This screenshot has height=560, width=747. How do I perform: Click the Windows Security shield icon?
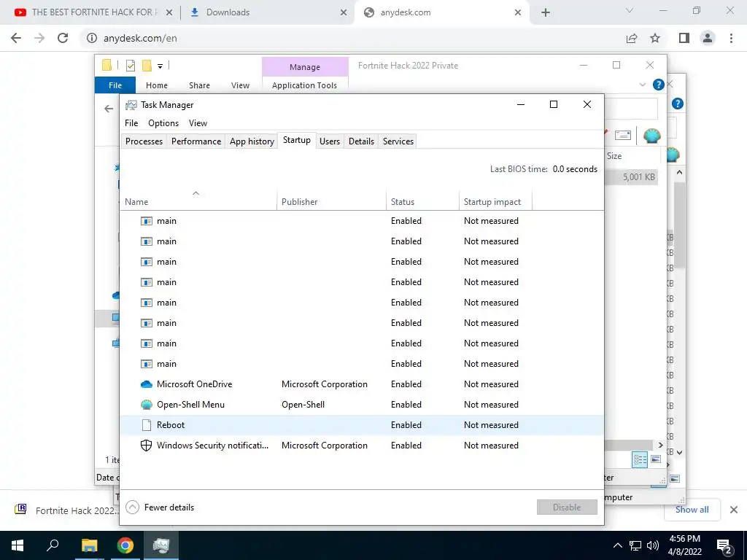click(146, 446)
